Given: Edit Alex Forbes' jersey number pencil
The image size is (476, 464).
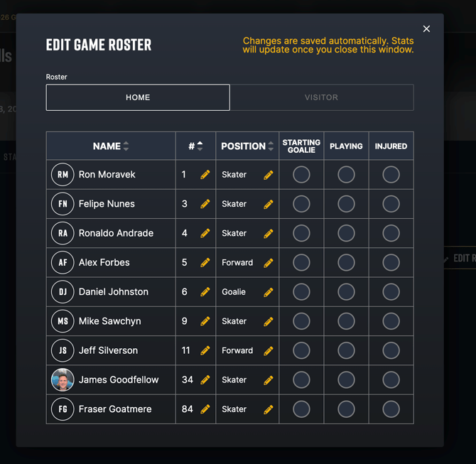Looking at the screenshot, I should click(x=205, y=263).
